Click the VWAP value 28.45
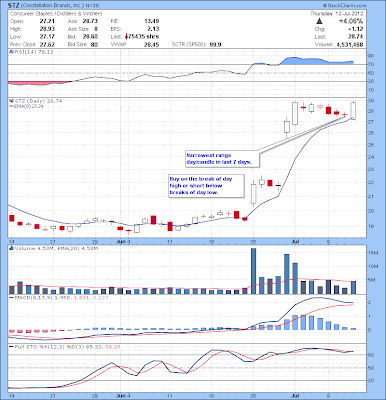The height and width of the screenshot is (400, 386). click(x=152, y=44)
